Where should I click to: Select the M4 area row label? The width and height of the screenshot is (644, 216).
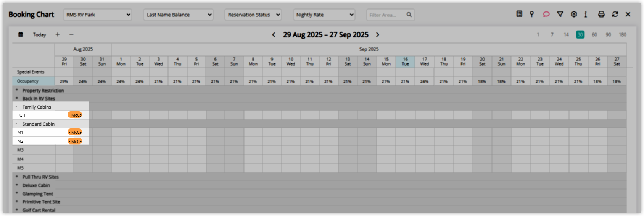(x=34, y=159)
